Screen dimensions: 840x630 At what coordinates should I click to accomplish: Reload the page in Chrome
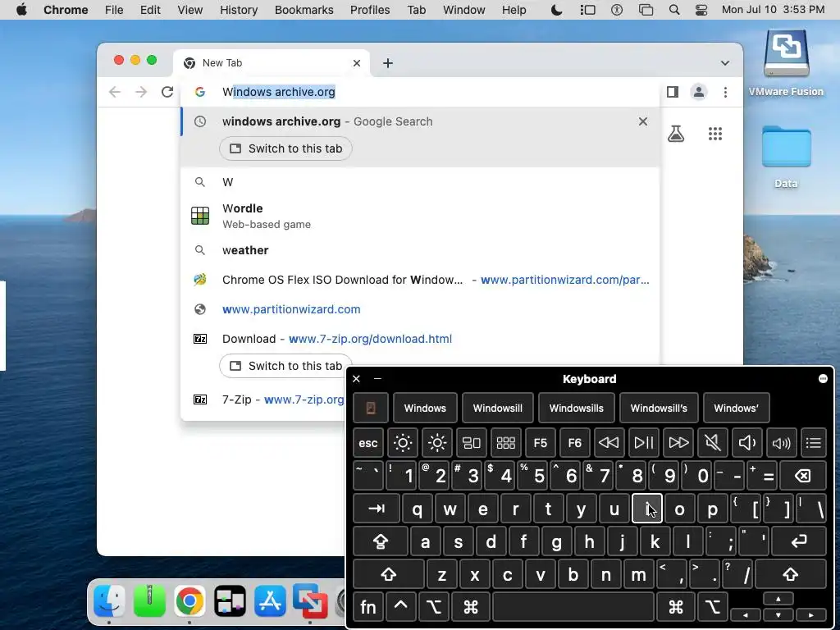[167, 92]
